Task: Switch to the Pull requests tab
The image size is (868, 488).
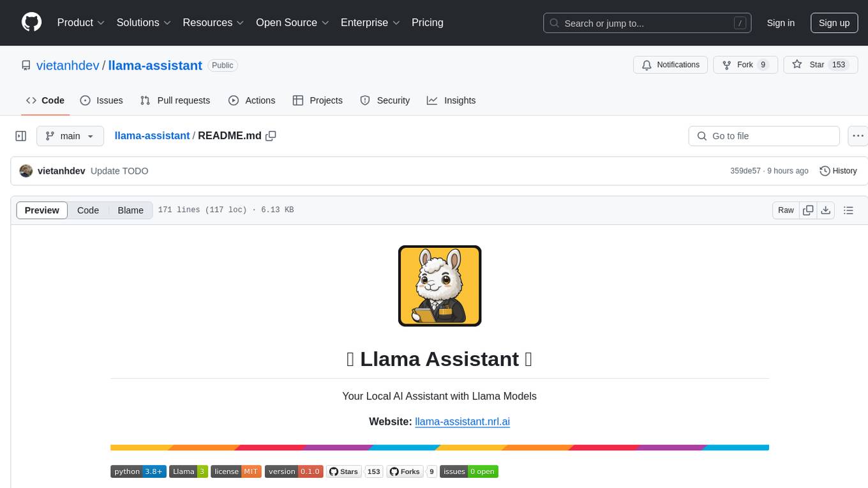Action: point(175,100)
